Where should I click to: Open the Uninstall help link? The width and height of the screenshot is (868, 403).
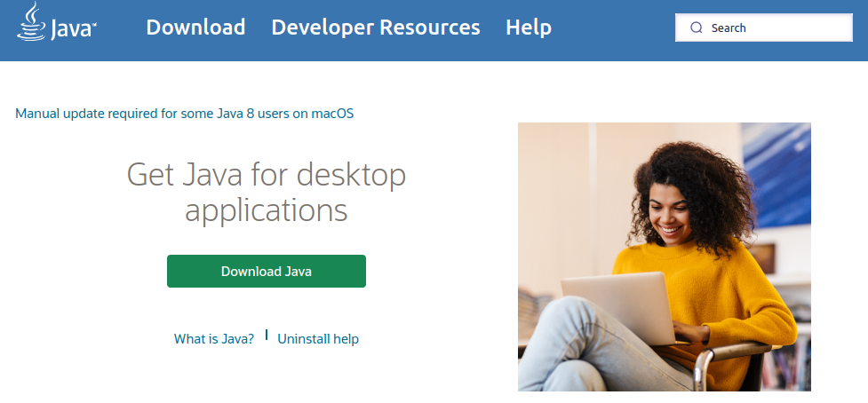(x=318, y=339)
